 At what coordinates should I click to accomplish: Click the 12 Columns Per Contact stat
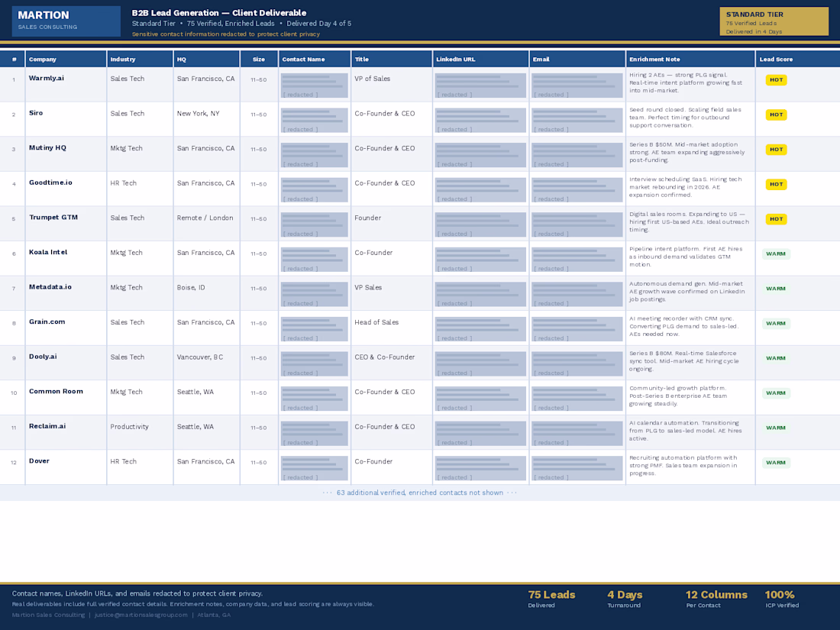(x=716, y=599)
